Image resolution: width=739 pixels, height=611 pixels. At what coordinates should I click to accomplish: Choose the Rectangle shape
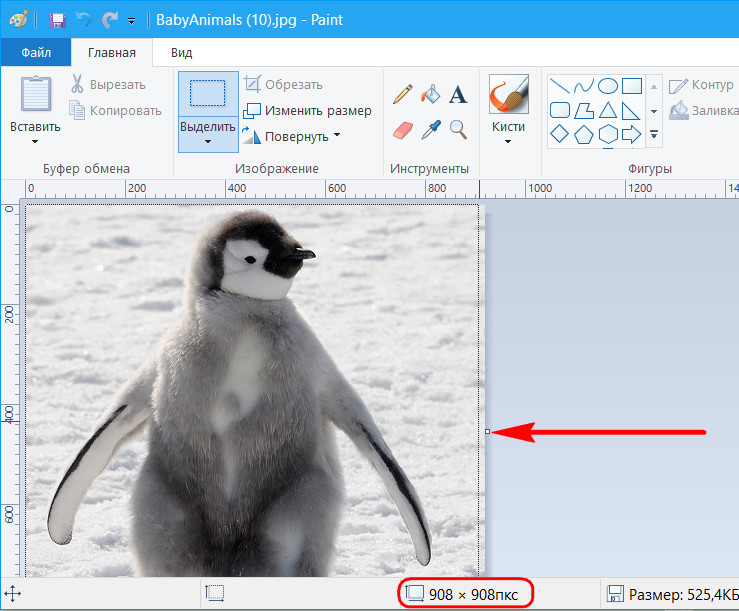tap(632, 86)
